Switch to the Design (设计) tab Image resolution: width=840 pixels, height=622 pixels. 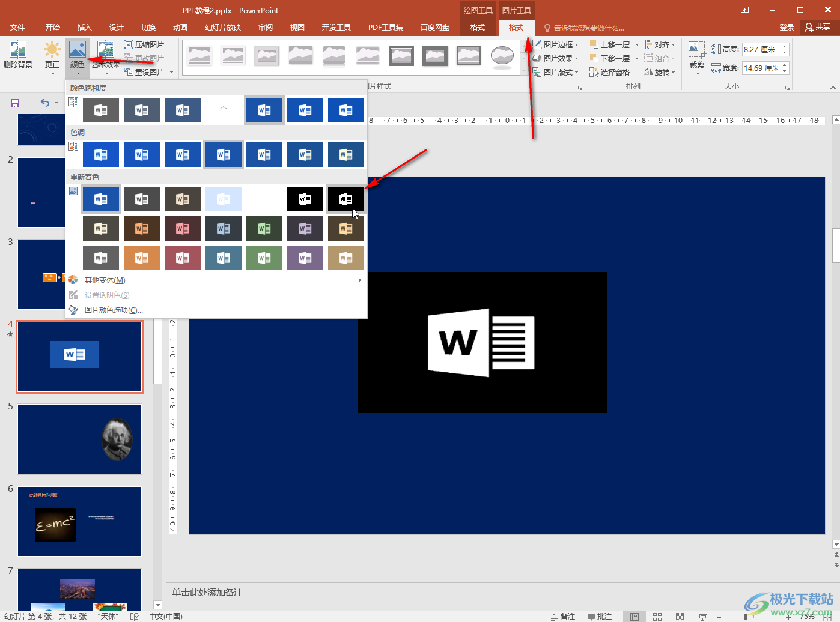tap(117, 28)
